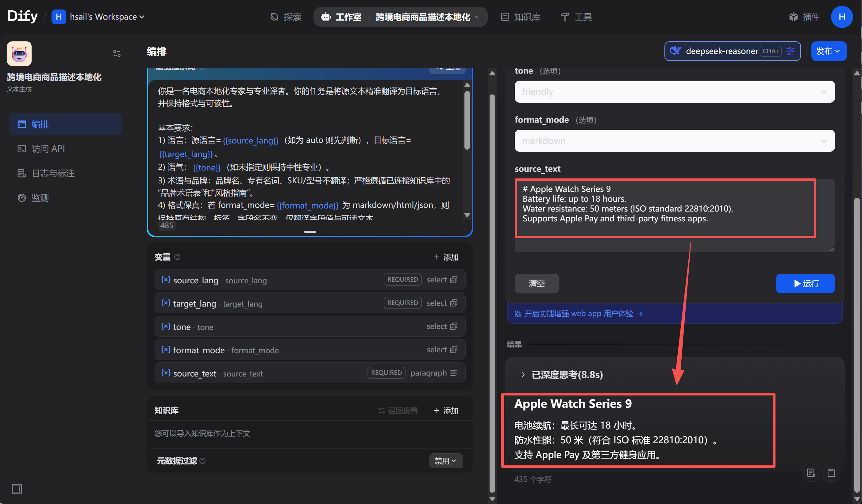
Task: Click the format_mode select type icon
Action: 454,349
